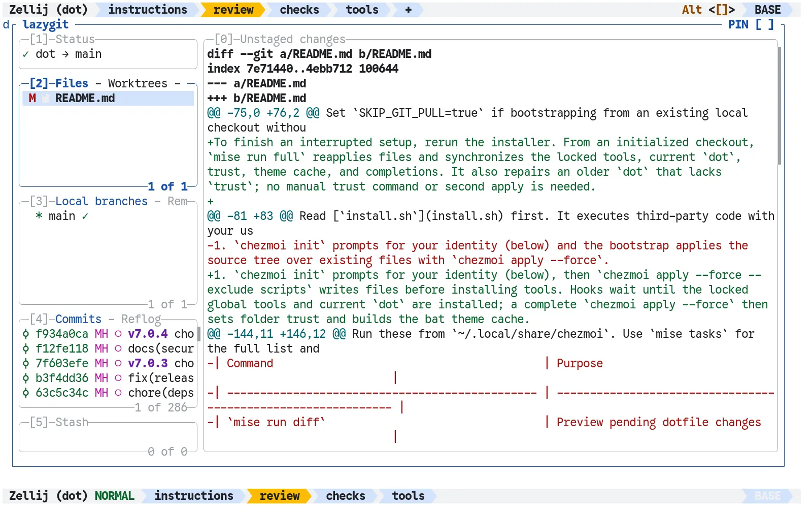812x508 pixels.
Task: Click the @@ -144,11 +146,12 @@ hunk header
Action: [x=277, y=334]
